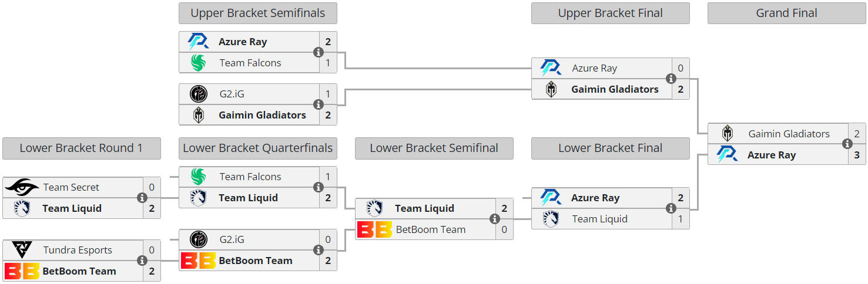Click Team Falcons logo in Upper Bracket Semifinals
This screenshot has height=284, width=868.
[x=199, y=63]
